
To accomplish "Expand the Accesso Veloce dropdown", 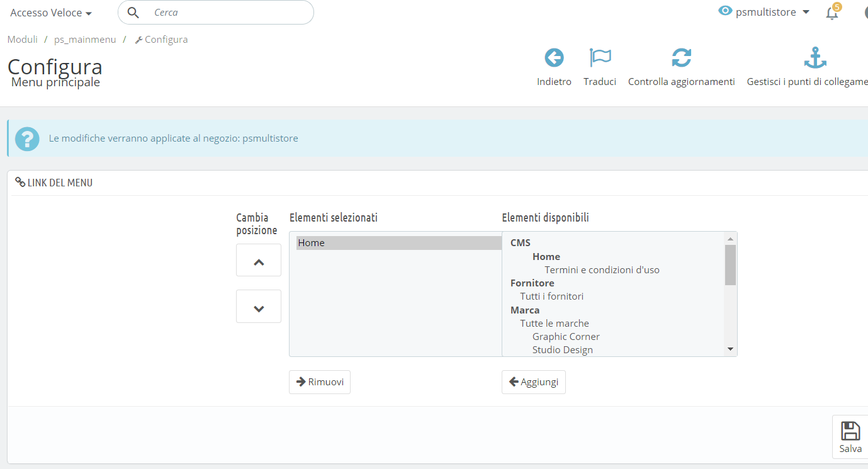I will click(x=50, y=12).
